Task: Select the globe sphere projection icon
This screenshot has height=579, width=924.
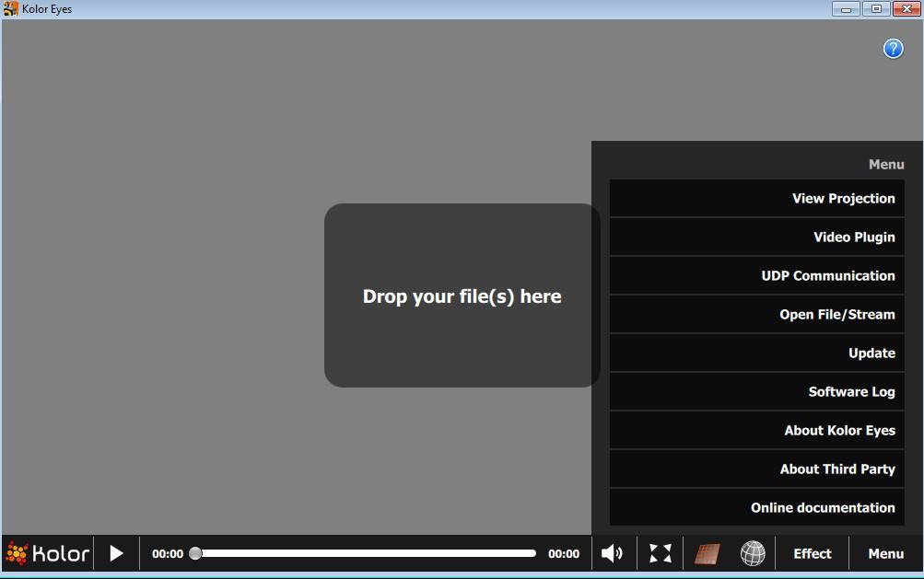Action: click(x=753, y=553)
